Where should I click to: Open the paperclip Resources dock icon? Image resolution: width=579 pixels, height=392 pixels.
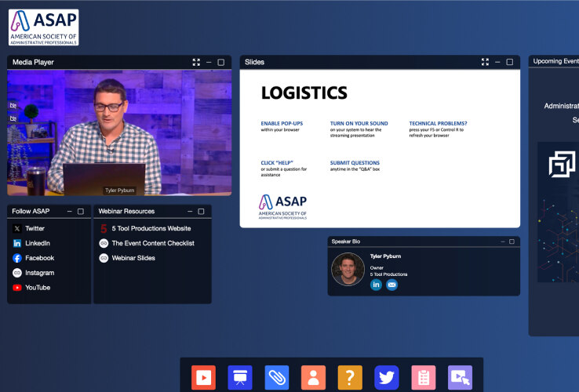click(x=277, y=377)
